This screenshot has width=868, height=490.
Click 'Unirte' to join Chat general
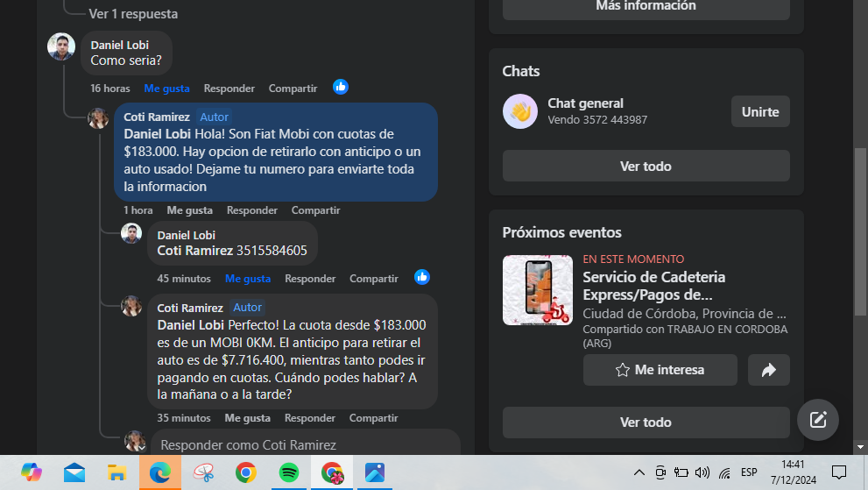(760, 111)
